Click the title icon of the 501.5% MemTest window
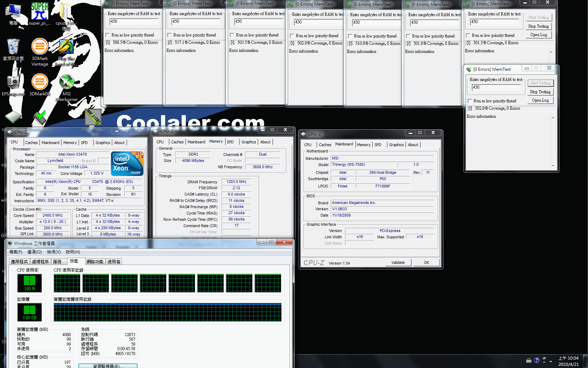Screen dimensions: 588x368 pos(467,4)
